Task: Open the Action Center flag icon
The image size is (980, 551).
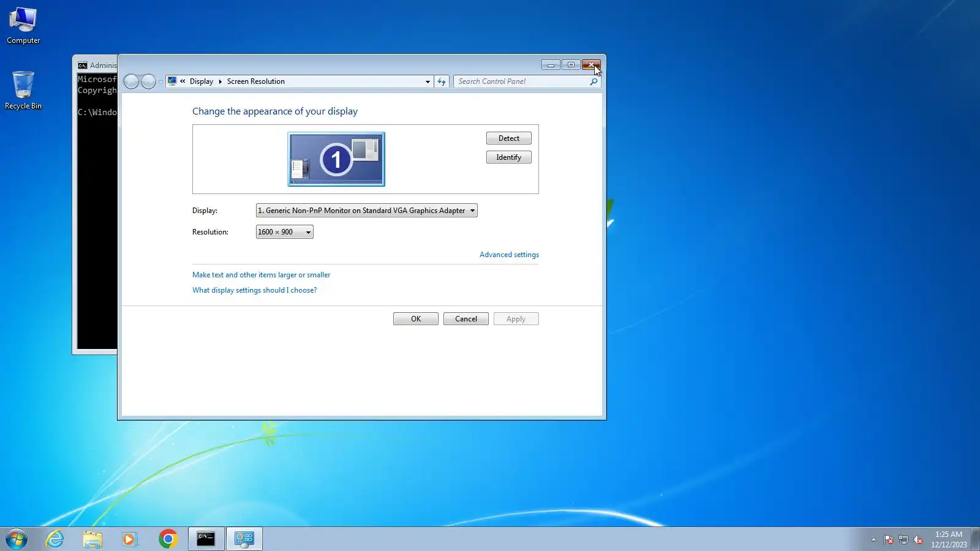Action: 889,539
